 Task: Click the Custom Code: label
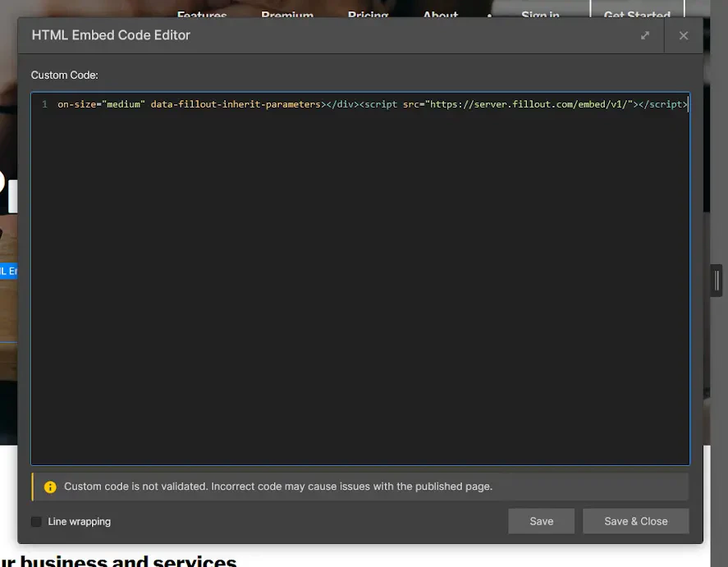(65, 75)
